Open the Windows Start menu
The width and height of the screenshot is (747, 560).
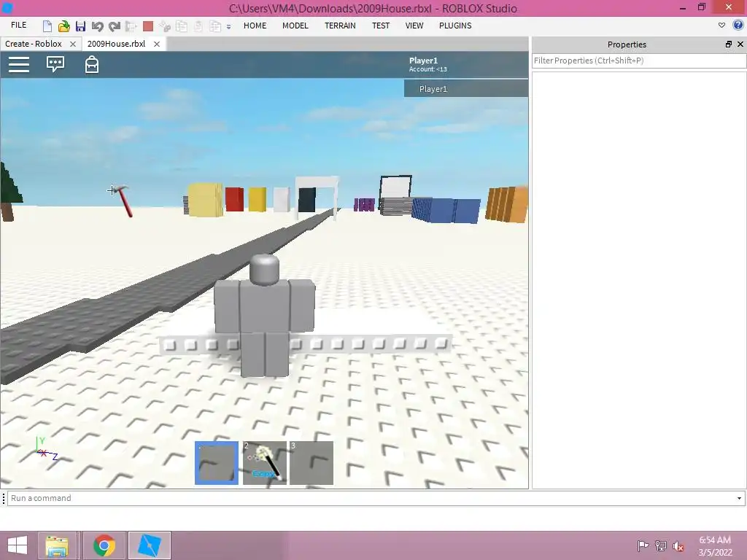(18, 545)
